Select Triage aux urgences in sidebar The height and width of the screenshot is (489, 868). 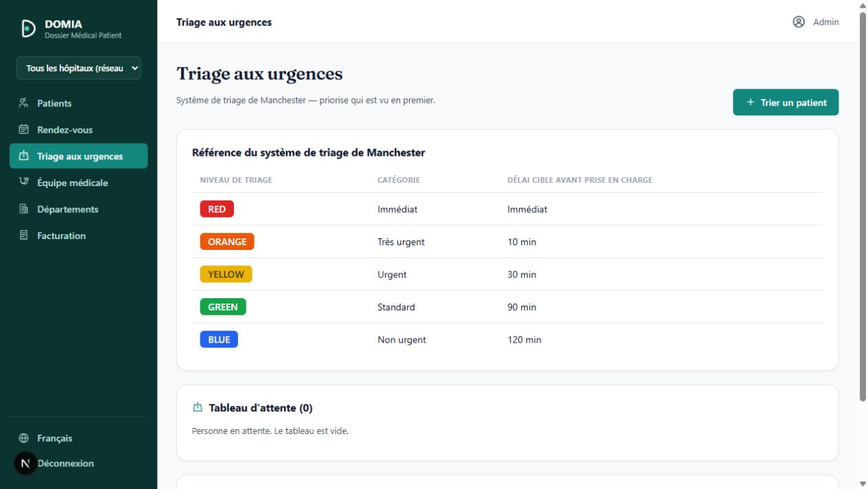pos(79,156)
